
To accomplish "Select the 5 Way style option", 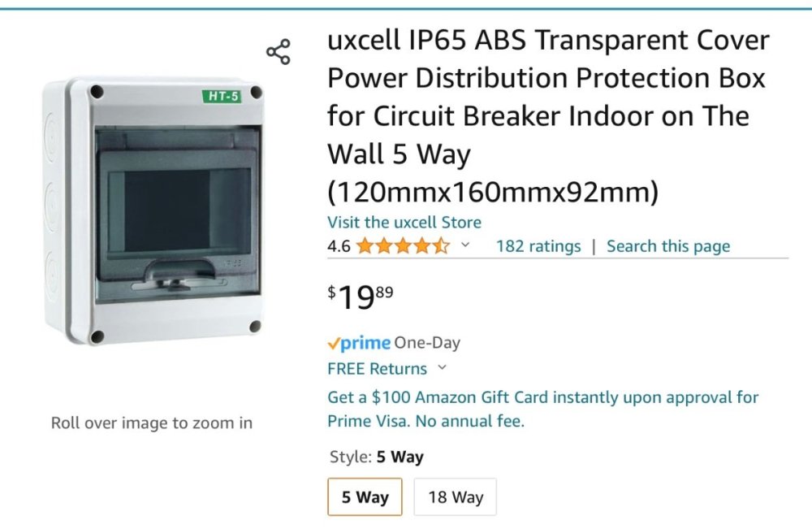I will [x=365, y=496].
